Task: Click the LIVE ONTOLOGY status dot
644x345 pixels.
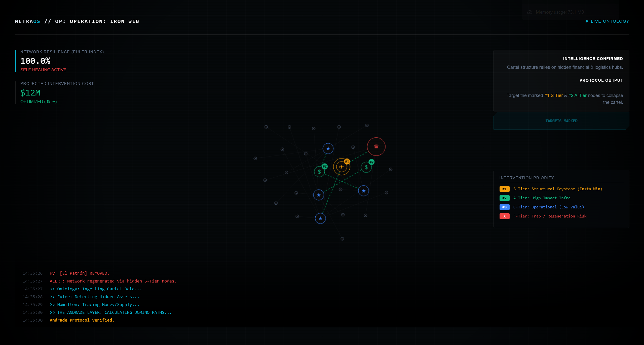Action: coord(587,21)
